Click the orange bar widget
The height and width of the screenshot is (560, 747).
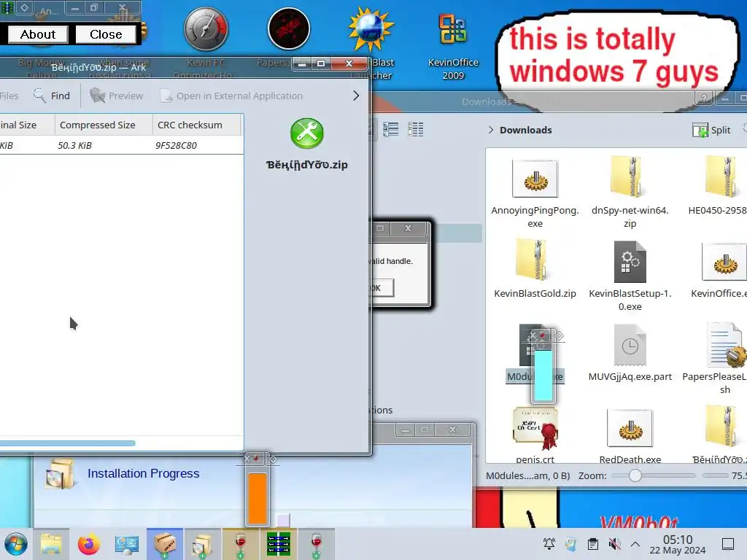pos(258,498)
